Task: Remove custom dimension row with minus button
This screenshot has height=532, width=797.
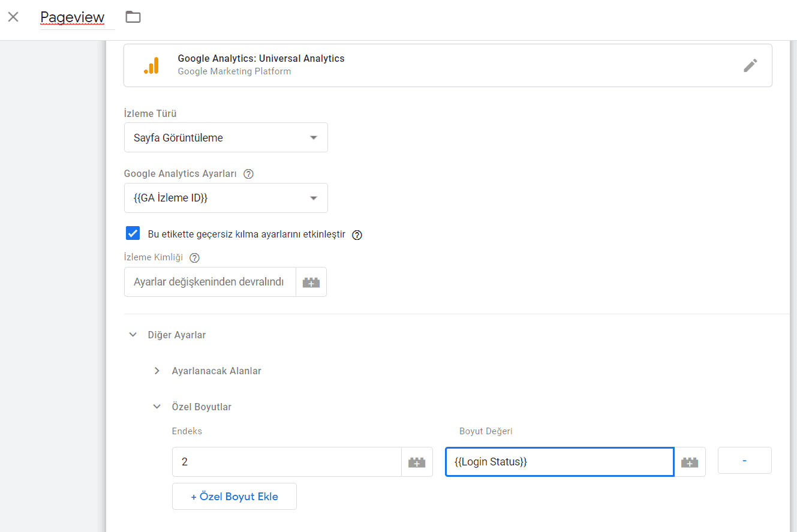Action: click(744, 461)
